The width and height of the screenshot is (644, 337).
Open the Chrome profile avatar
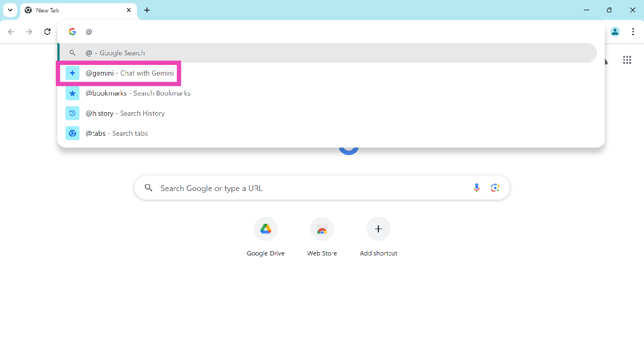[x=615, y=32]
